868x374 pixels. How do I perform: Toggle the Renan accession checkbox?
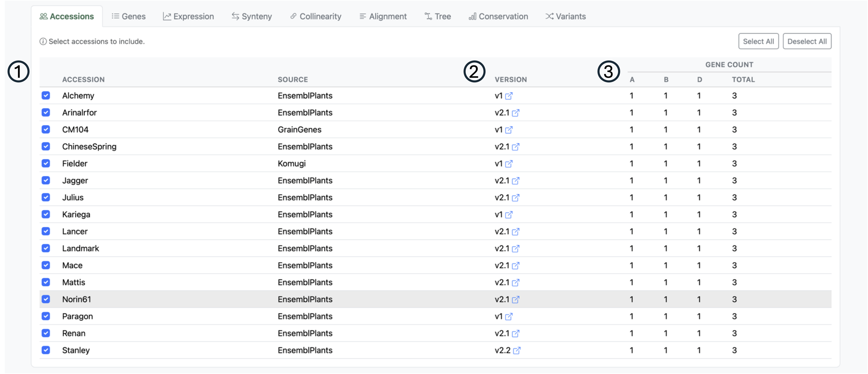tap(46, 333)
